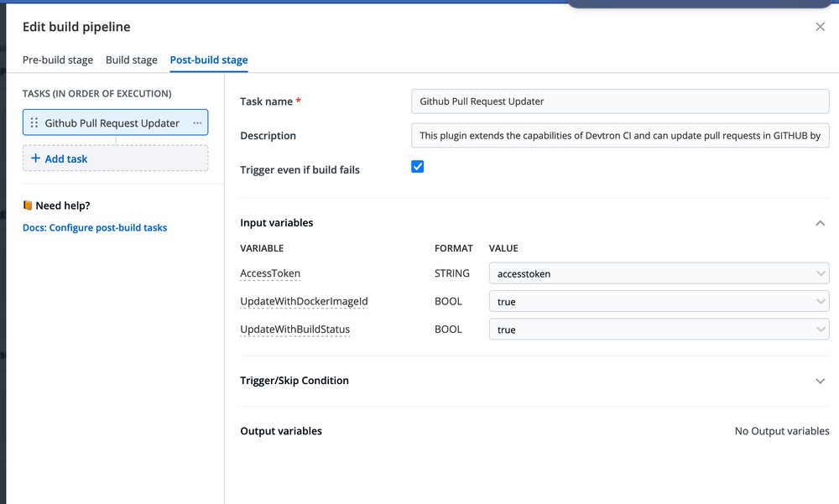Open the AccessToken value dropdown arrow
This screenshot has height=504, width=839.
820,273
